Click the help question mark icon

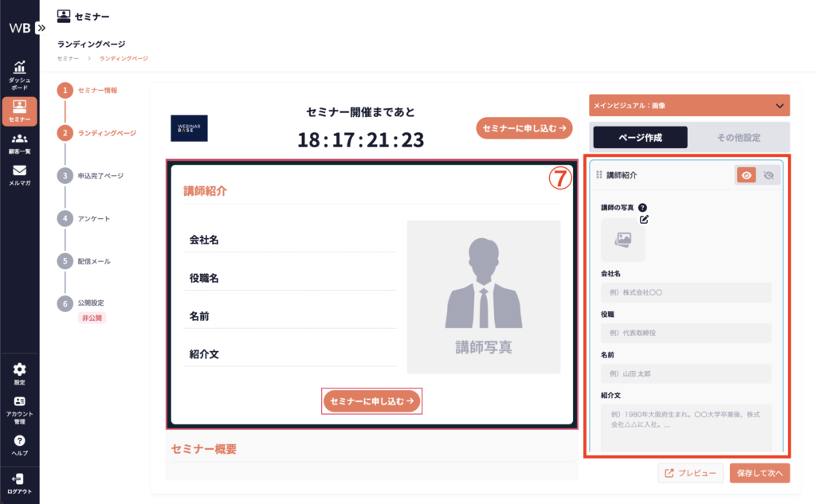pos(20,444)
